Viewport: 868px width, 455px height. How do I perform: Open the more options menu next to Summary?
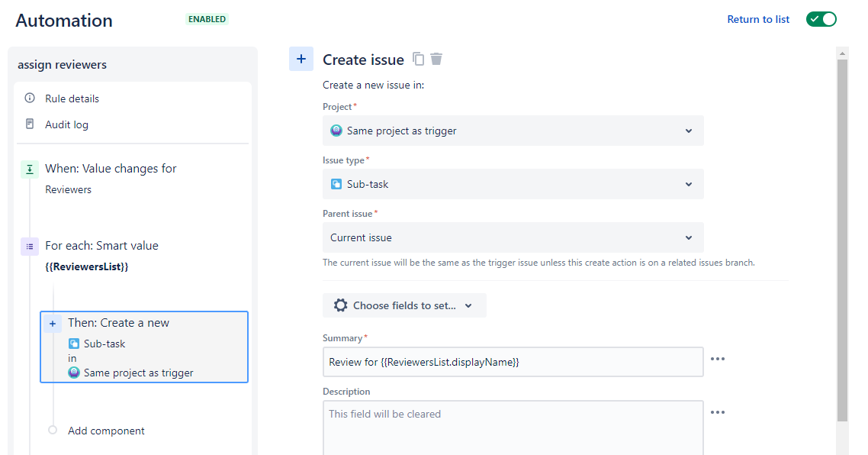718,359
